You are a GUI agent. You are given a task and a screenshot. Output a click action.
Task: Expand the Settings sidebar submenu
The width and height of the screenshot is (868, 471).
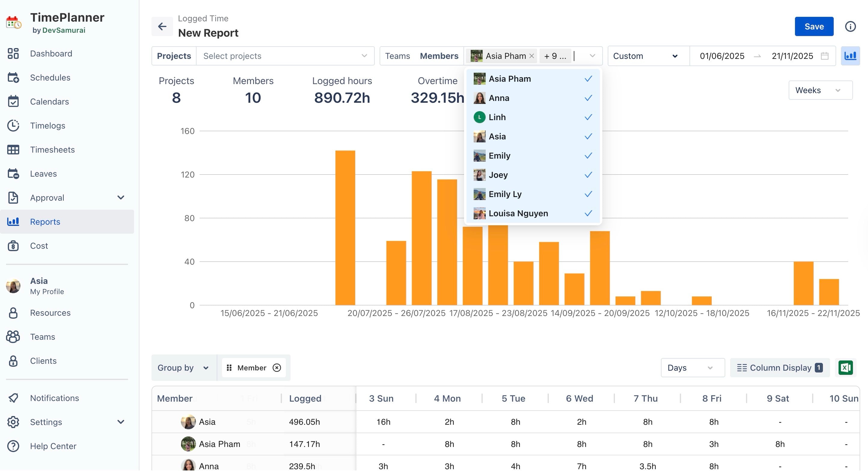(x=121, y=422)
